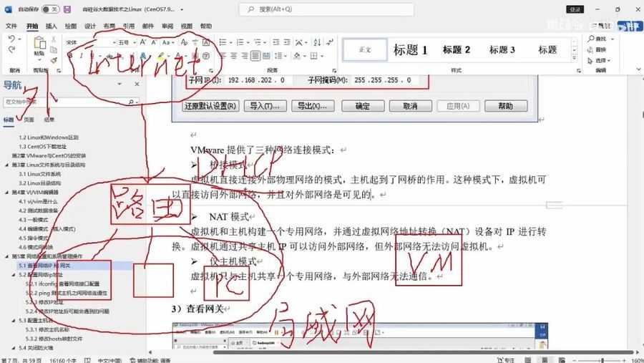Click the multilevel list icon

point(258,42)
